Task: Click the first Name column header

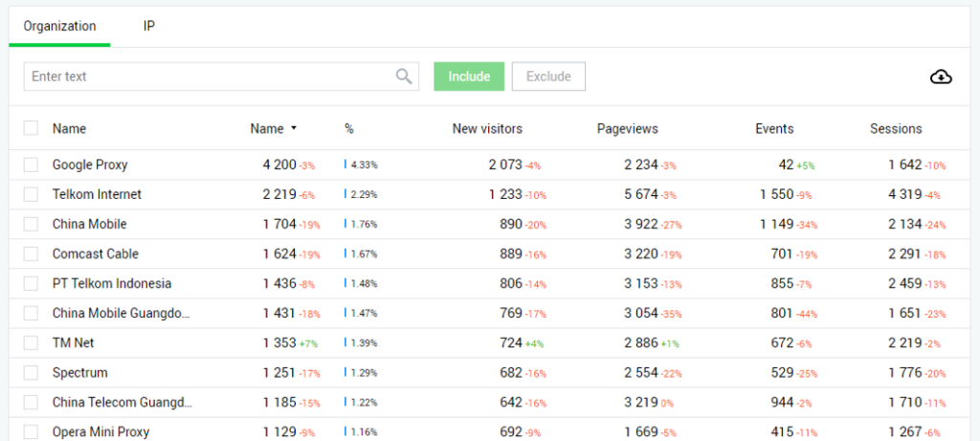Action: pyautogui.click(x=69, y=129)
